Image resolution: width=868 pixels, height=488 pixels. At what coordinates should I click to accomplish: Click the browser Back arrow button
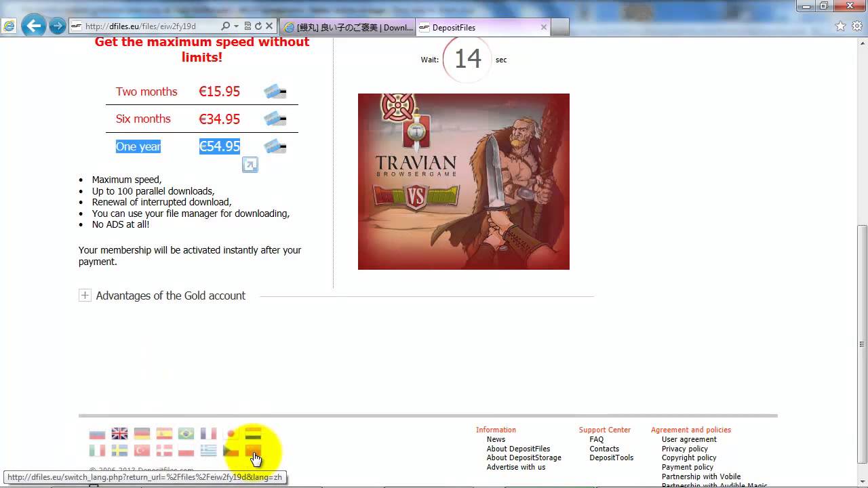point(33,26)
